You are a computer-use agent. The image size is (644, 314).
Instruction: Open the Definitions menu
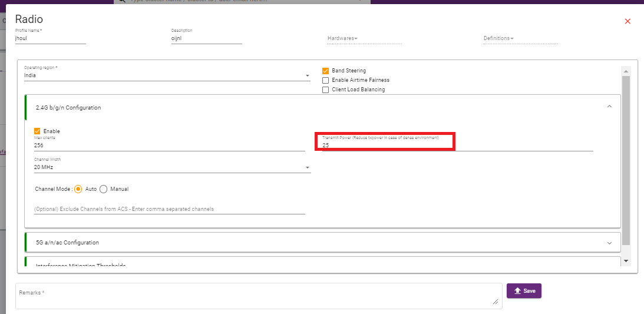click(498, 39)
